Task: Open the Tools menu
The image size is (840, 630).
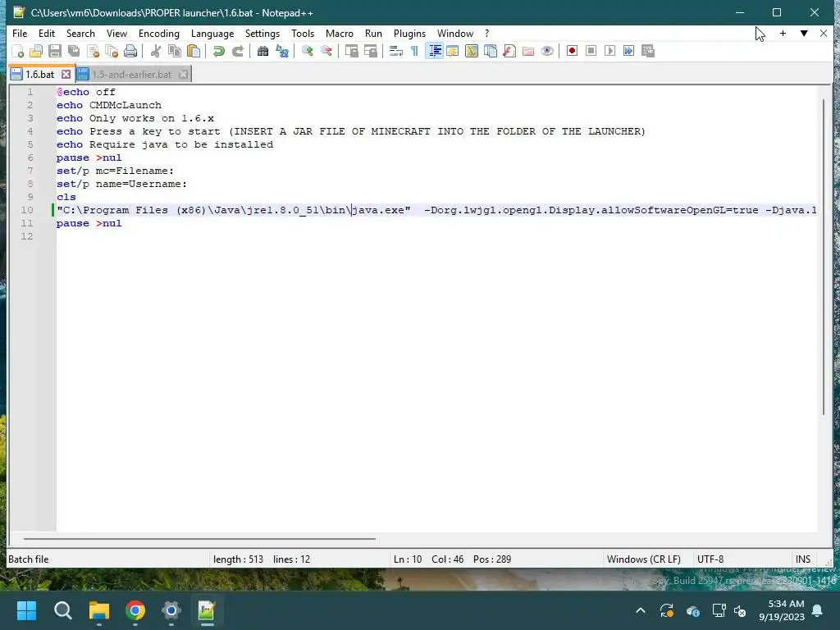Action: click(303, 33)
